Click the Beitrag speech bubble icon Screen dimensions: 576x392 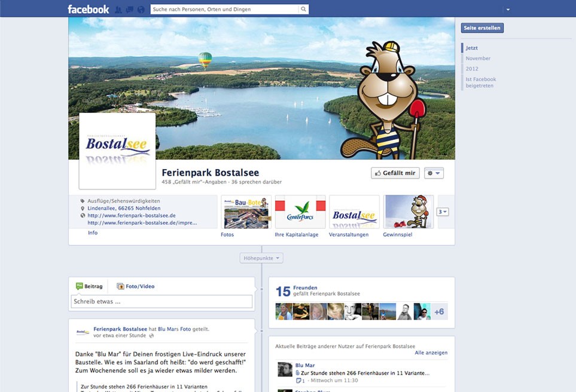(80, 286)
